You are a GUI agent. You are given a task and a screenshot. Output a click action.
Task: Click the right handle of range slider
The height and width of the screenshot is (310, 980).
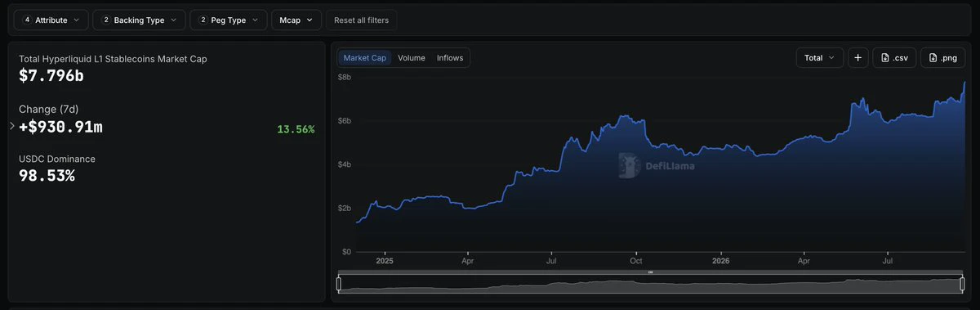pyautogui.click(x=963, y=284)
